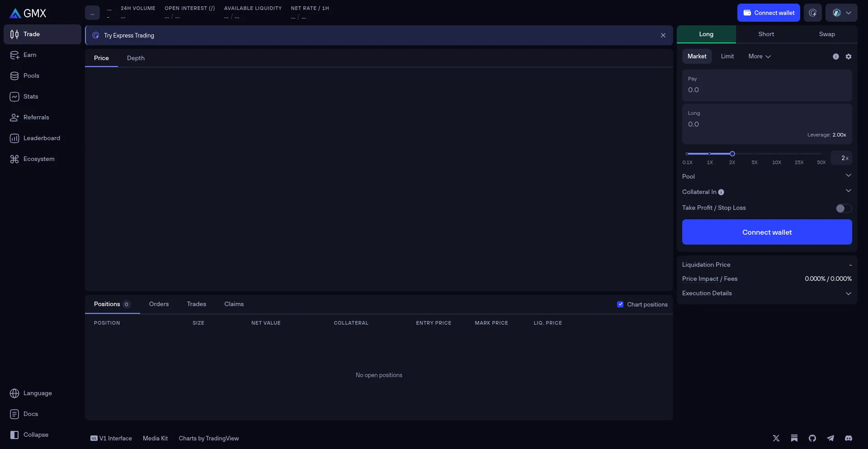This screenshot has width=868, height=449.
Task: Expand the Execution Details section
Action: (848, 293)
